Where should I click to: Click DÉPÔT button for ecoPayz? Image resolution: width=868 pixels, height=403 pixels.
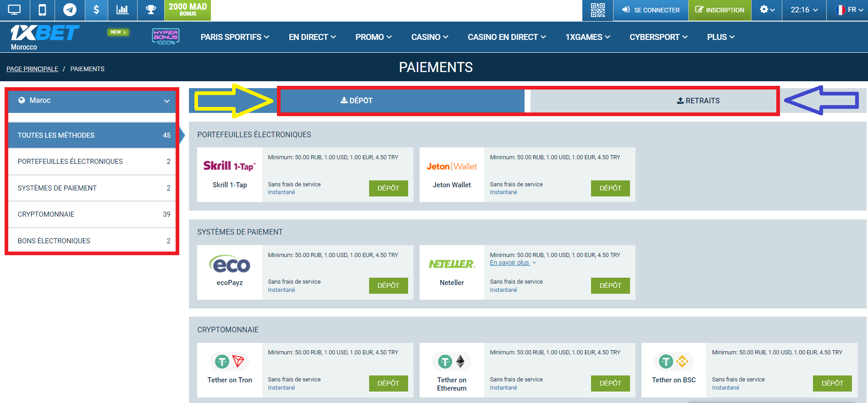click(388, 285)
